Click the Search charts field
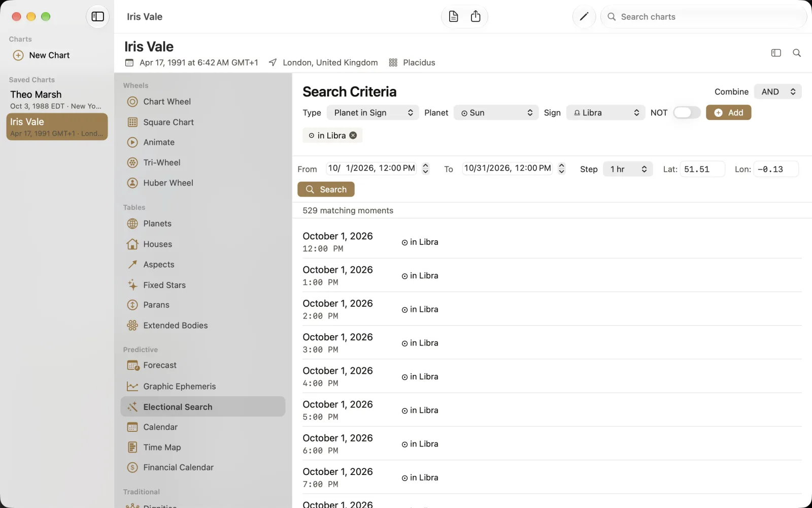This screenshot has width=812, height=508. 703,17
